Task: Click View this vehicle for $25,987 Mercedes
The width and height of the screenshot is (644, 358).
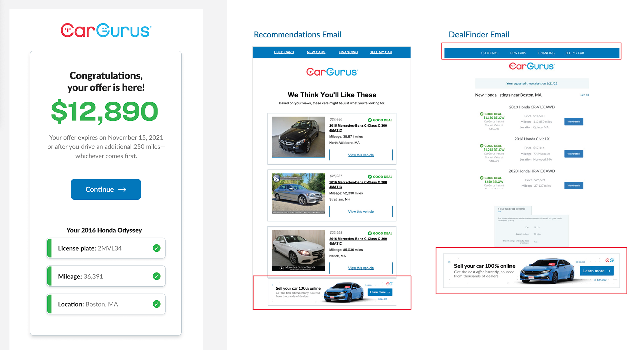Action: tap(361, 212)
